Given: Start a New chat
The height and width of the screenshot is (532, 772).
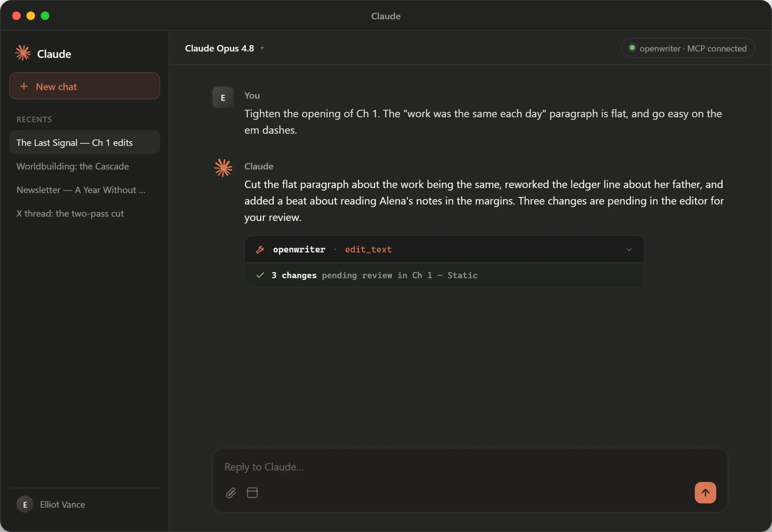Looking at the screenshot, I should 85,86.
